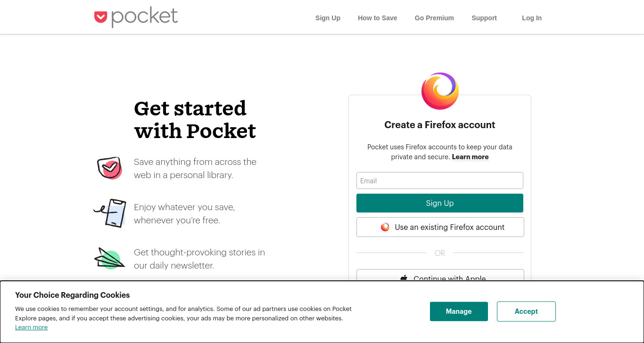The width and height of the screenshot is (644, 343).
Task: Open cookie banner Learn more link
Action: [31, 327]
